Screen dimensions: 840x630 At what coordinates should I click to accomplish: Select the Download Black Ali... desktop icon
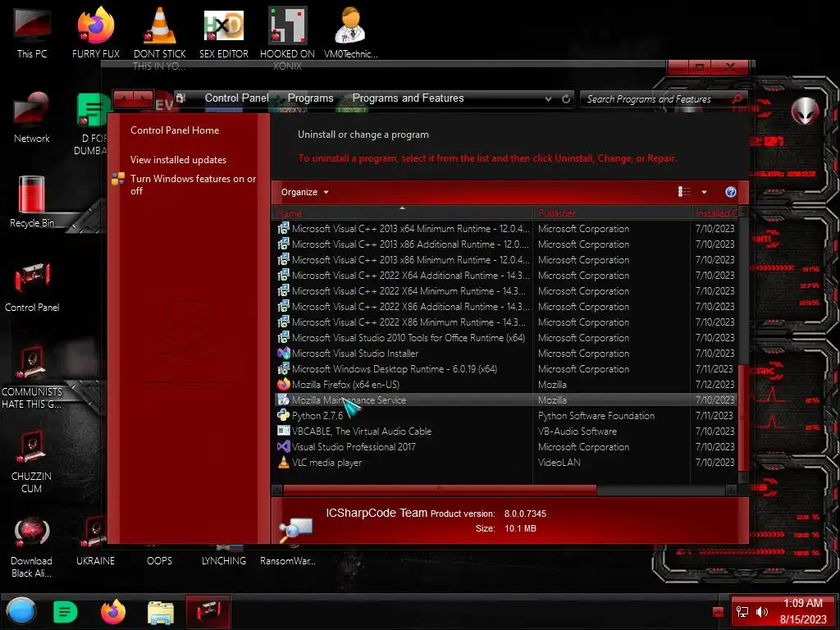click(32, 546)
